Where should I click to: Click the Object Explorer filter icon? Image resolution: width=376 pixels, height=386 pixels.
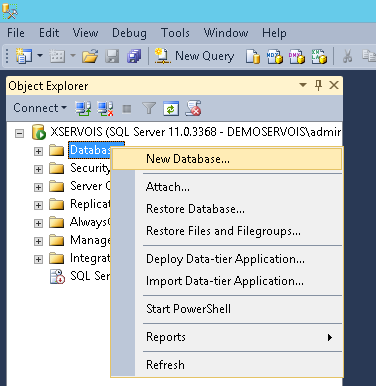click(x=149, y=108)
